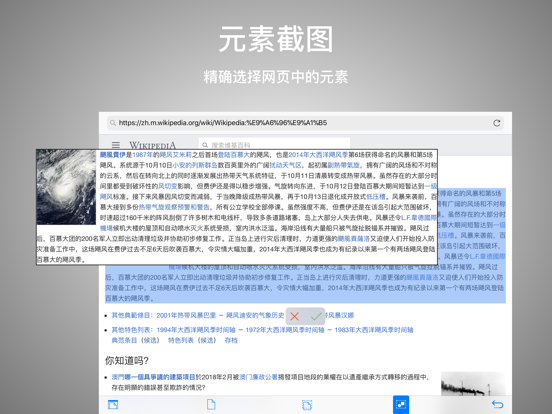This screenshot has width=552, height=414.
Task: Click the magnifier icon in the URL bar
Action: (x=113, y=123)
